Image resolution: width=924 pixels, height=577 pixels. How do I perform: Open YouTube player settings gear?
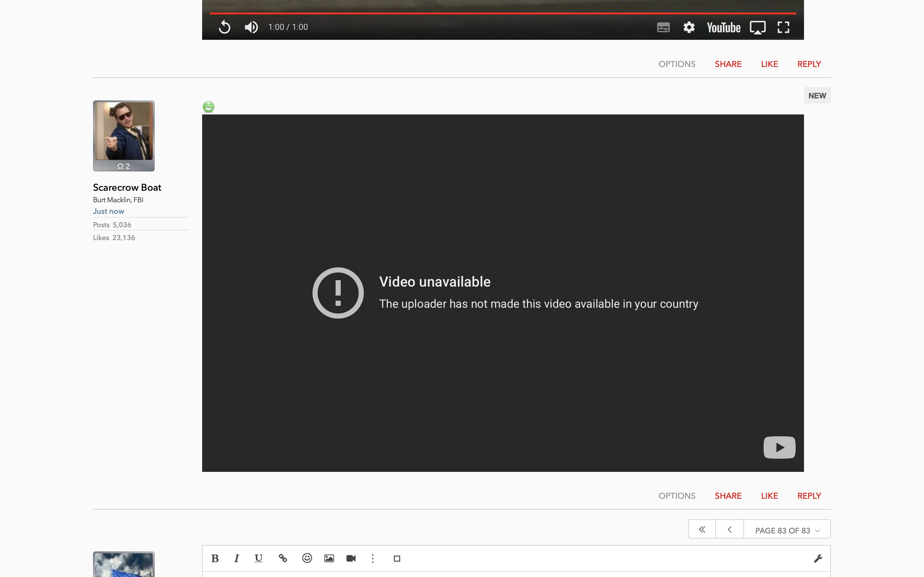coord(689,28)
